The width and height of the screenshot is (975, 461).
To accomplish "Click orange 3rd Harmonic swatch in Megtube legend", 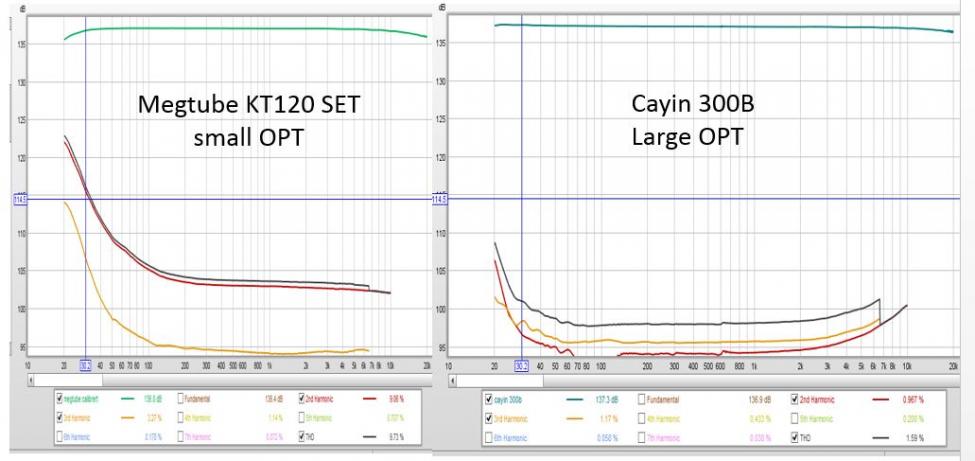I will coord(127,418).
